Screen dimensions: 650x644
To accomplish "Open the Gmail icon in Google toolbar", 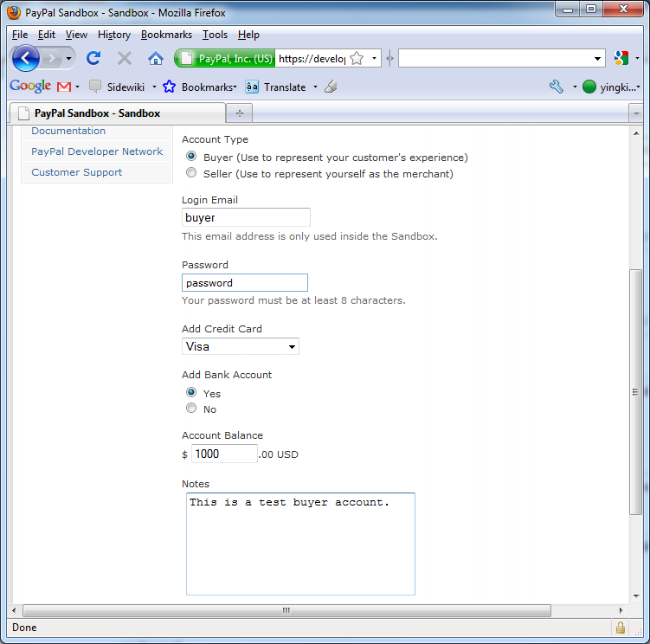I will click(x=64, y=87).
